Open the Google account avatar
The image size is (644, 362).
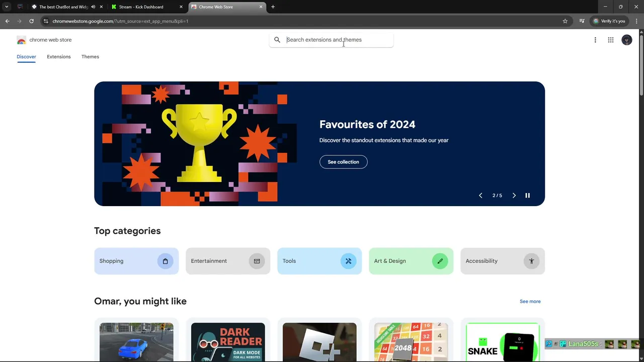[627, 40]
